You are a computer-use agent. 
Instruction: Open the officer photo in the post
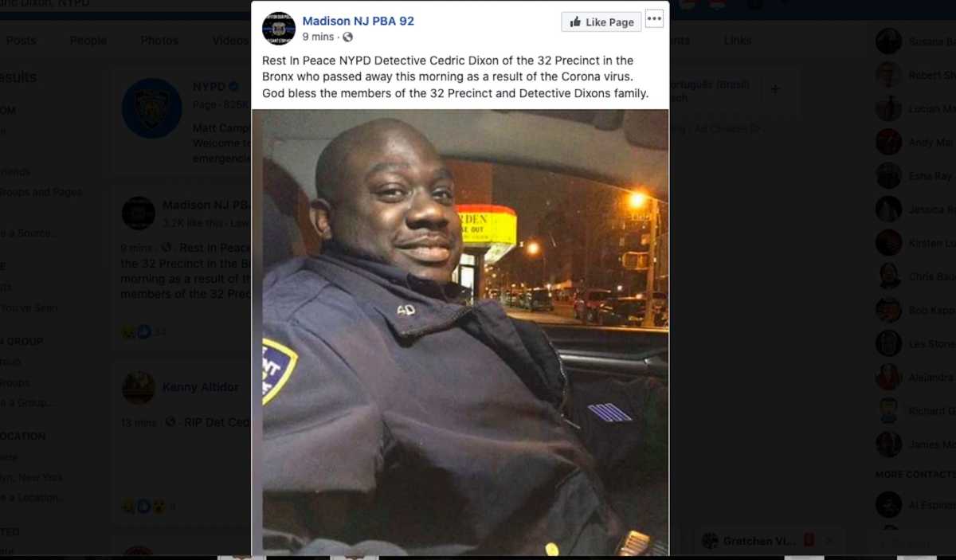(x=460, y=332)
